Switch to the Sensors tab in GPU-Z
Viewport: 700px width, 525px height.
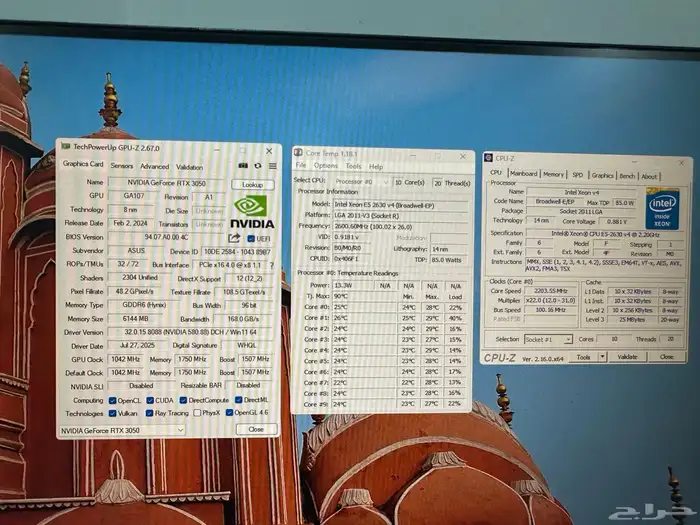tap(121, 166)
